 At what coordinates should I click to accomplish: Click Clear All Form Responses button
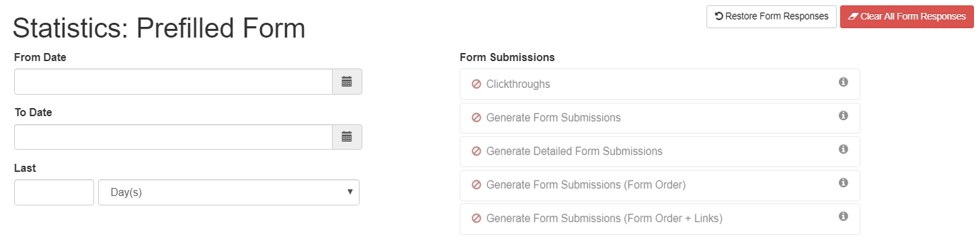coord(907,17)
